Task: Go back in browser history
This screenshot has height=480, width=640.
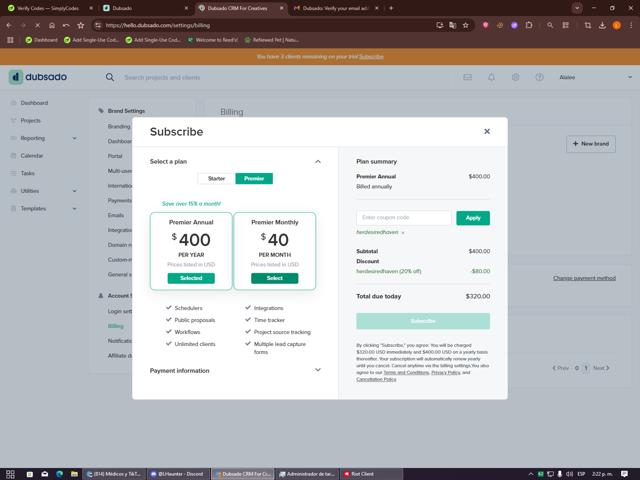Action: (x=9, y=25)
